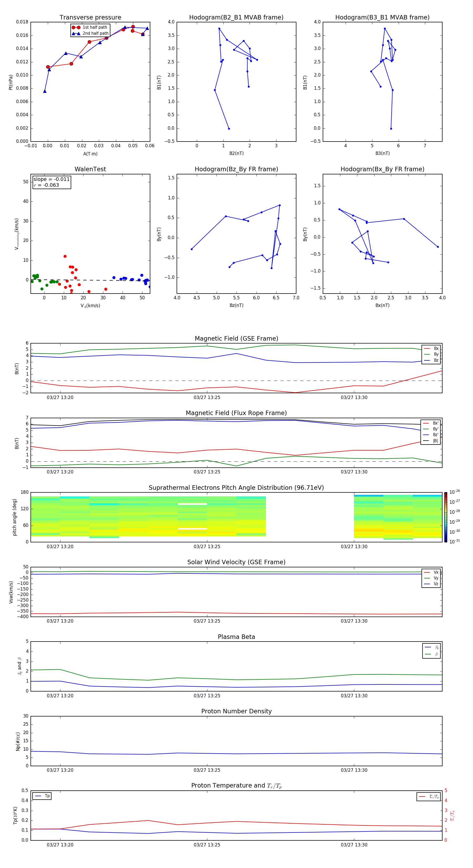
Task: Click the Bz' entry in Flux Rope legend
Action: coord(431,435)
